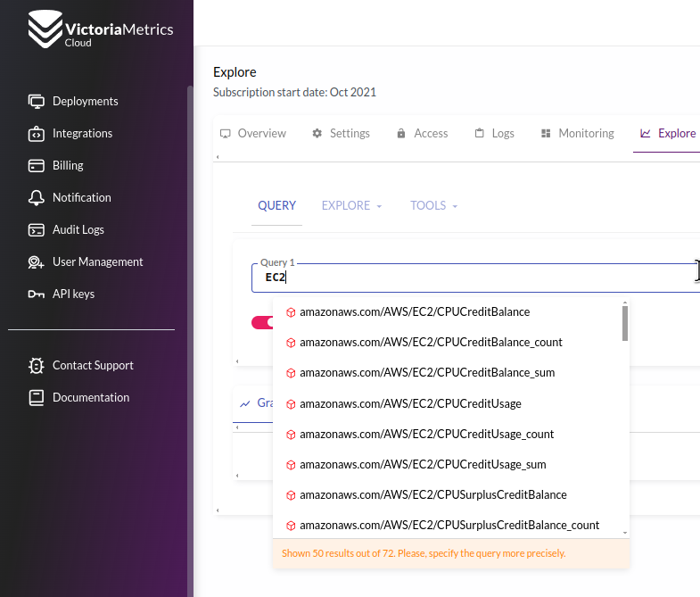The height and width of the screenshot is (597, 700).
Task: Open the Settings tab
Action: [341, 133]
